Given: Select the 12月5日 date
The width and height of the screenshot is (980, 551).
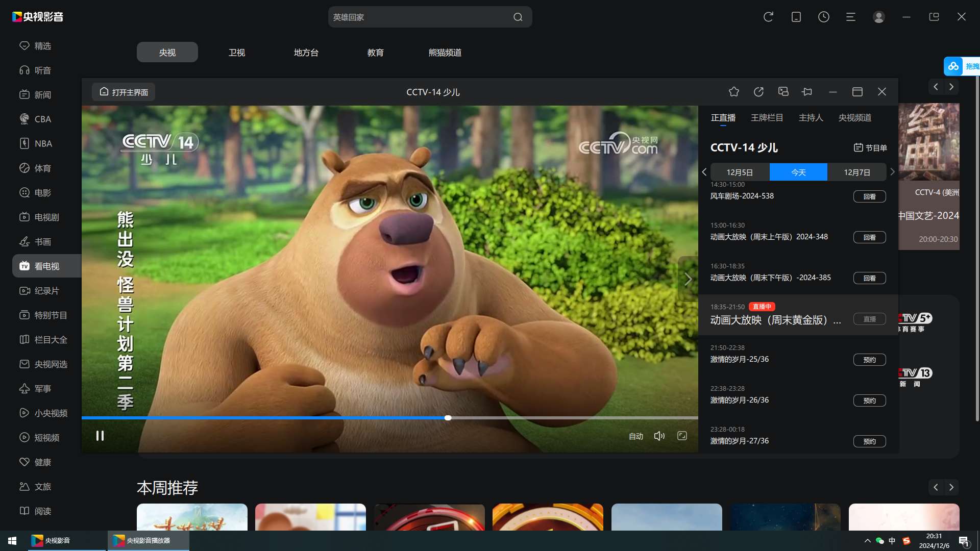Looking at the screenshot, I should [x=740, y=172].
